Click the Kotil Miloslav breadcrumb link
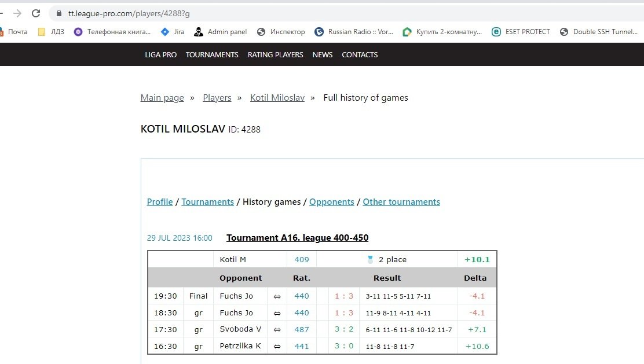The height and width of the screenshot is (364, 644). click(277, 98)
